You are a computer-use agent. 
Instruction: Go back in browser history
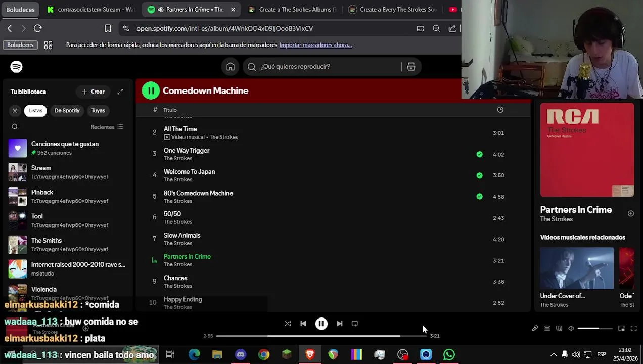point(10,28)
